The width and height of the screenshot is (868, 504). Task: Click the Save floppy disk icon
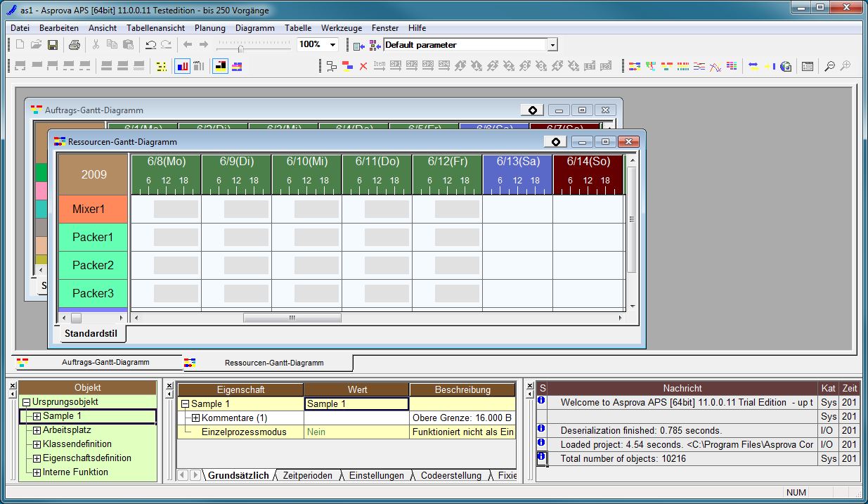click(53, 45)
